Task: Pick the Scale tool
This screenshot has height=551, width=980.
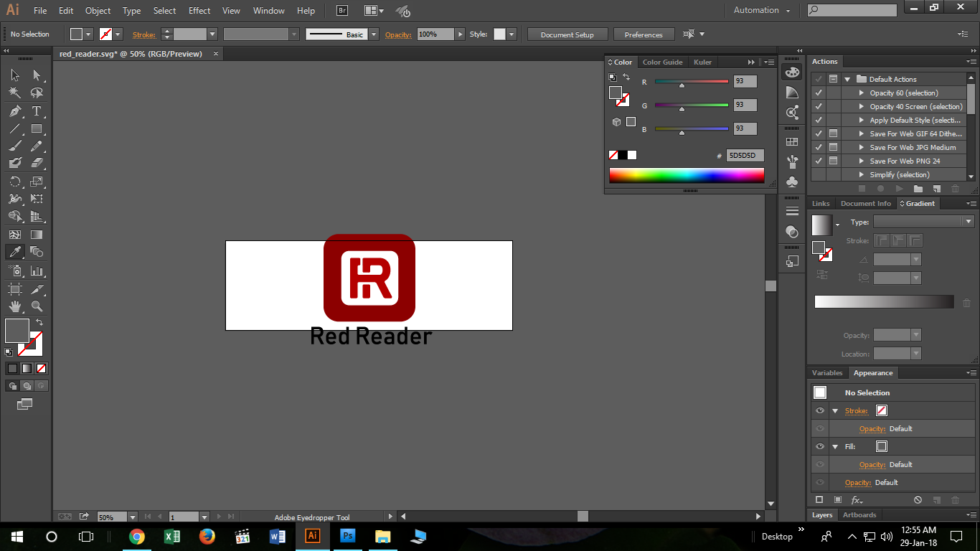Action: 37,182
